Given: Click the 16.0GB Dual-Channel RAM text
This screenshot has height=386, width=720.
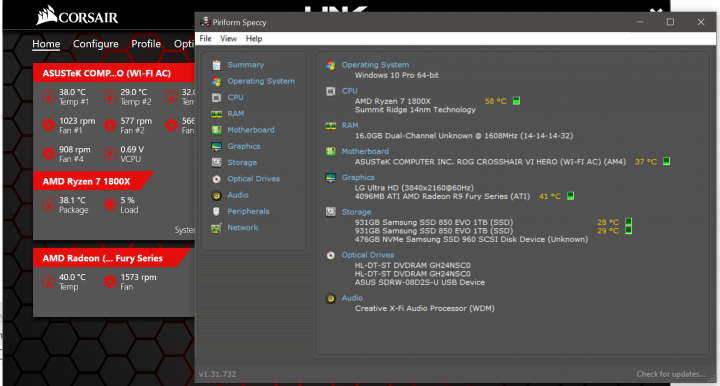Looking at the screenshot, I should click(x=464, y=136).
